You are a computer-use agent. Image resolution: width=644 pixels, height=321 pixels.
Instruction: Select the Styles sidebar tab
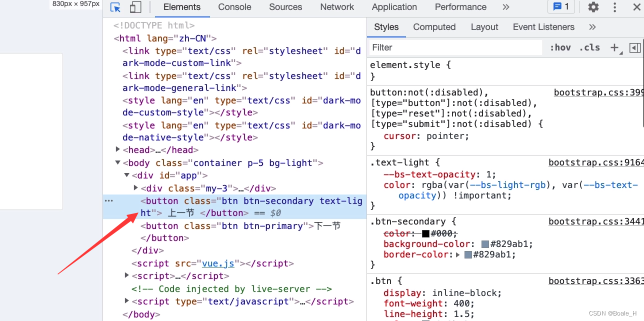386,27
